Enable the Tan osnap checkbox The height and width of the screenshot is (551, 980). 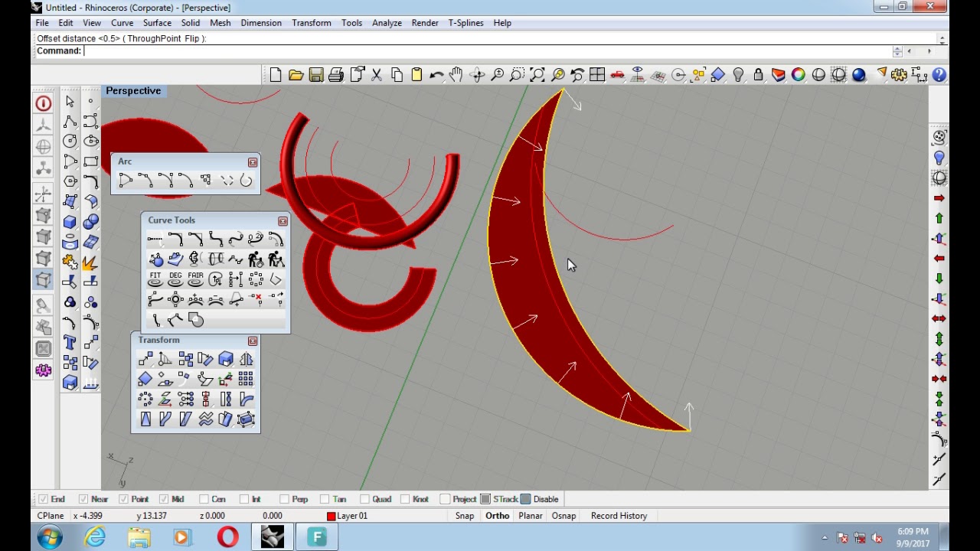[x=325, y=499]
